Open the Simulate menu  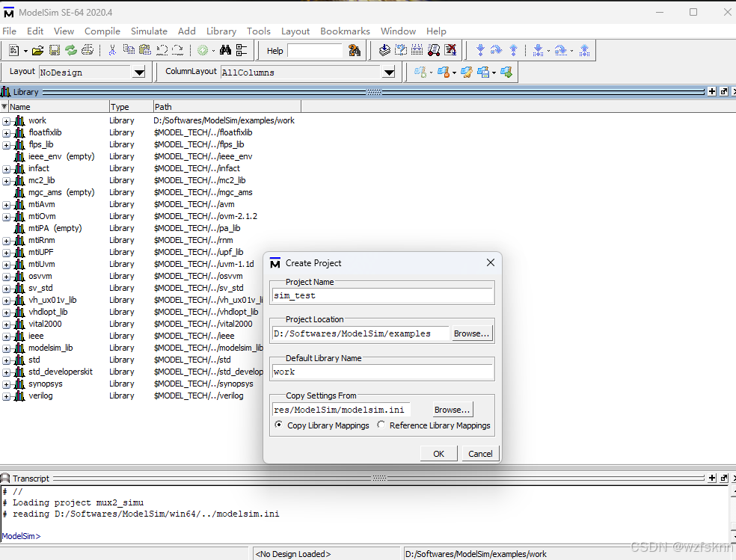click(x=149, y=31)
